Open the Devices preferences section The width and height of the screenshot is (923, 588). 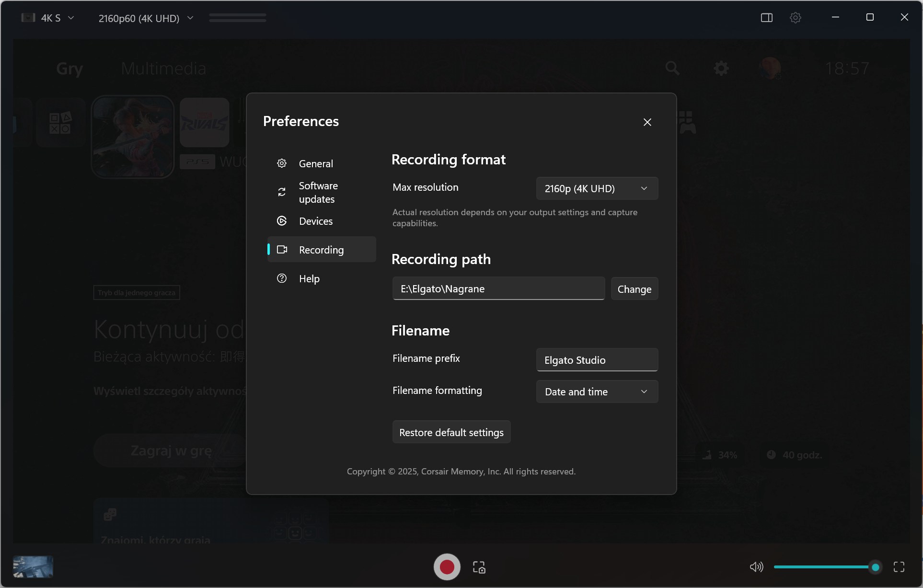pyautogui.click(x=315, y=221)
